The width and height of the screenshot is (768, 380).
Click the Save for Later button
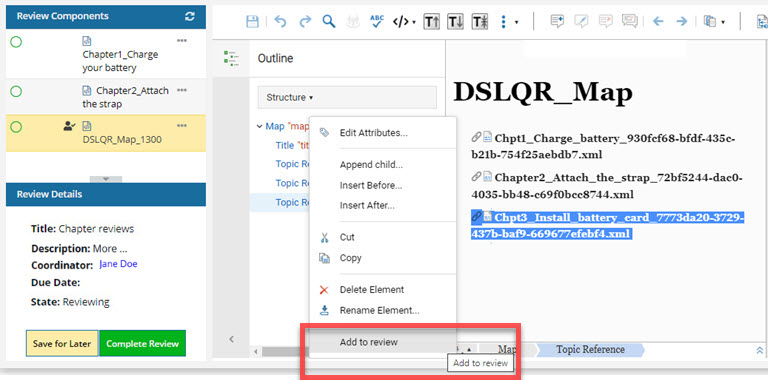pyautogui.click(x=62, y=343)
